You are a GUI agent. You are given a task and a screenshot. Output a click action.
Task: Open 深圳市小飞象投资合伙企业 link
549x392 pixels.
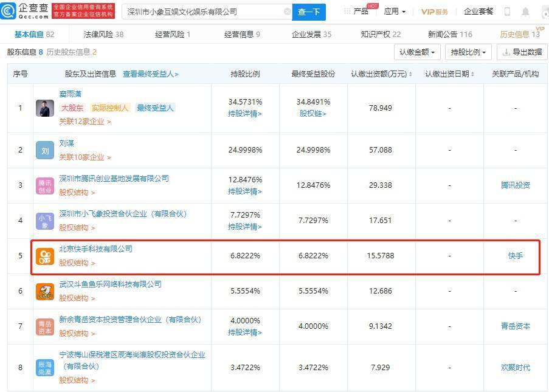123,214
